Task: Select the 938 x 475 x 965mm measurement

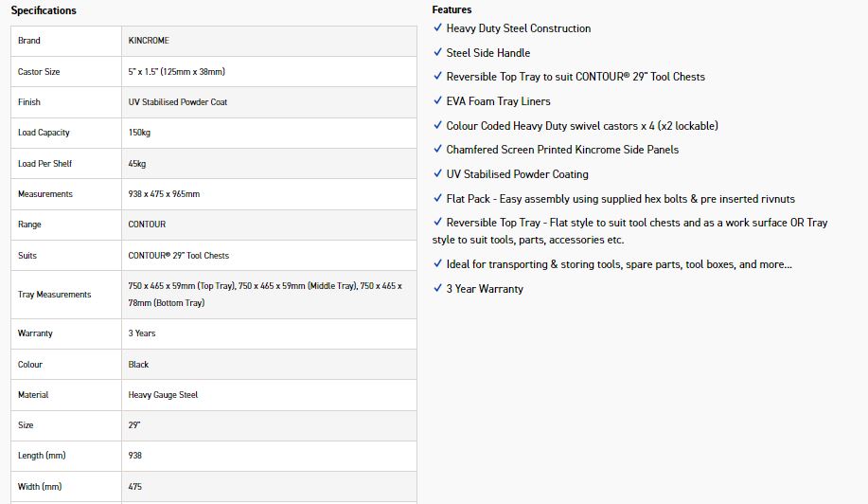Action: pos(164,194)
